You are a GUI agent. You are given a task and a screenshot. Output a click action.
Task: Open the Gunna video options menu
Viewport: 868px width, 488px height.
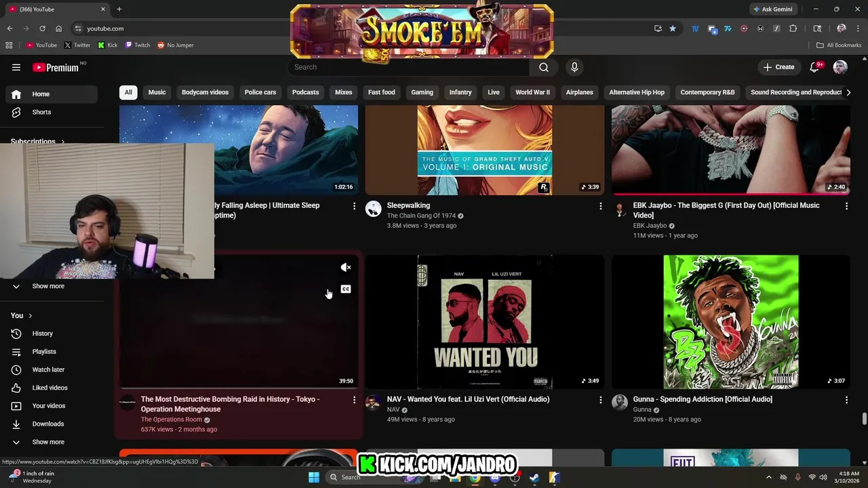pos(846,400)
